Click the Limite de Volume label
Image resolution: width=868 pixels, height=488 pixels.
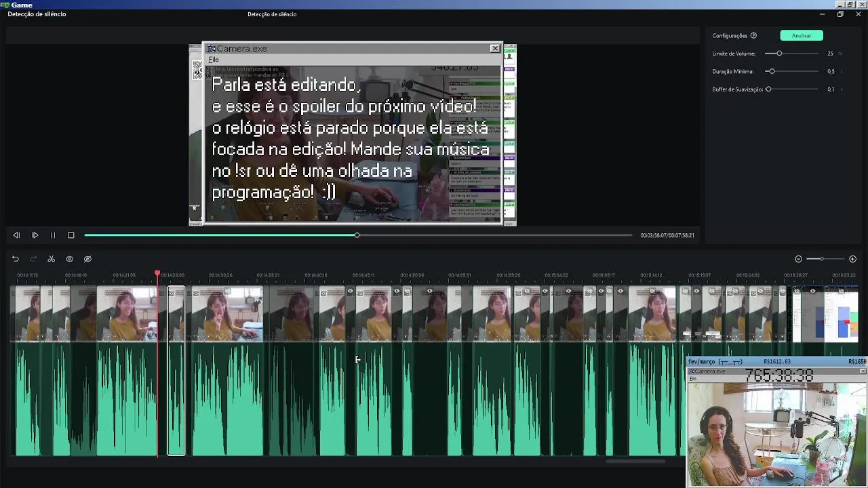coord(734,54)
